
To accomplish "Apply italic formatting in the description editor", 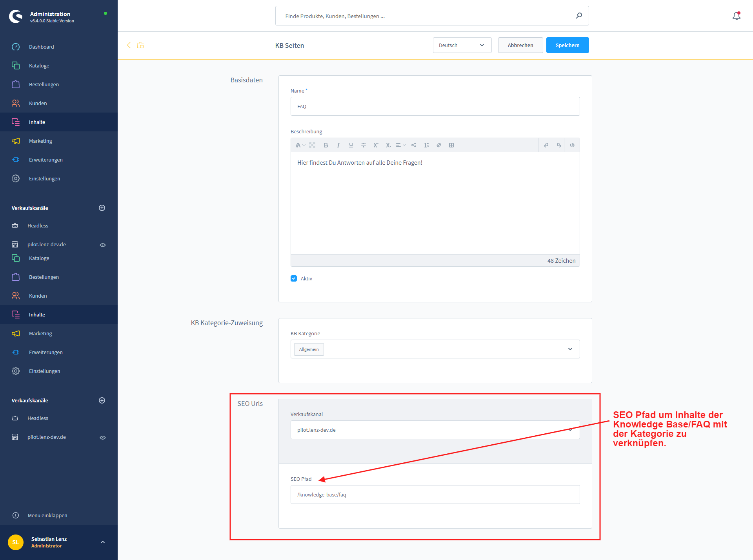I will pyautogui.click(x=338, y=145).
